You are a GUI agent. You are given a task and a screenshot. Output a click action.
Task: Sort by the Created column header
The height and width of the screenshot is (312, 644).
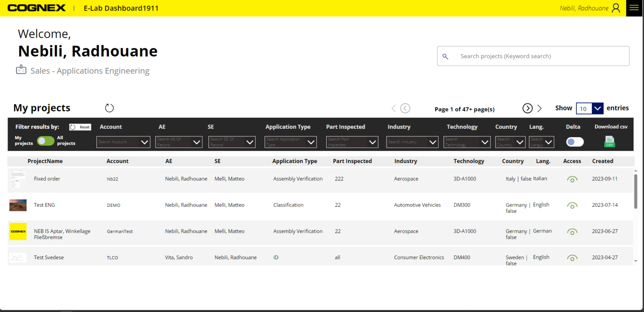click(x=602, y=161)
